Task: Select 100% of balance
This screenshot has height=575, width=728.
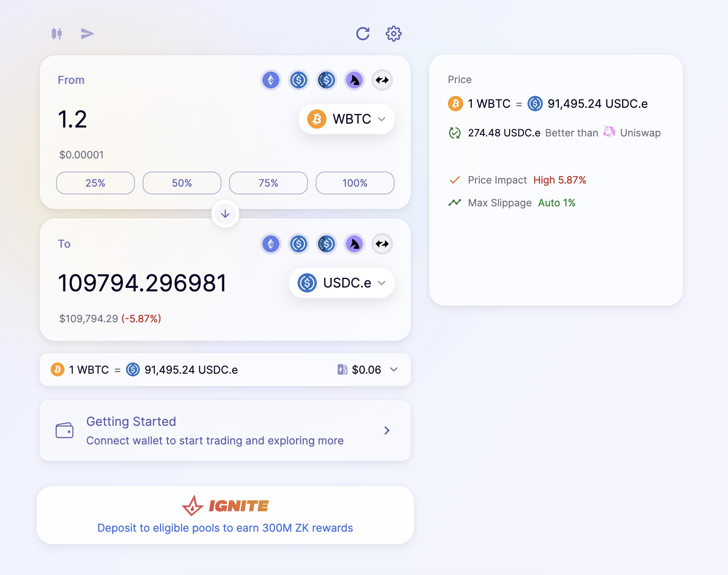Action: click(x=355, y=183)
